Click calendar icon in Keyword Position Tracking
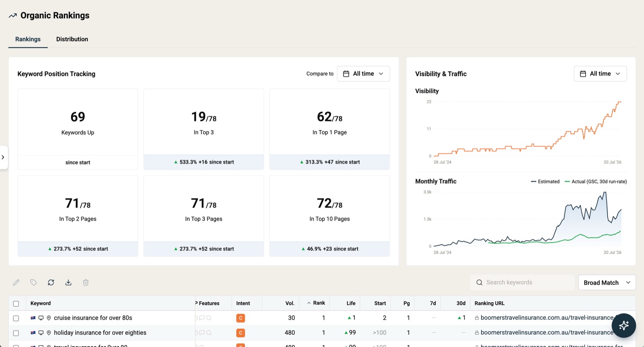Image resolution: width=644 pixels, height=347 pixels. coord(346,74)
